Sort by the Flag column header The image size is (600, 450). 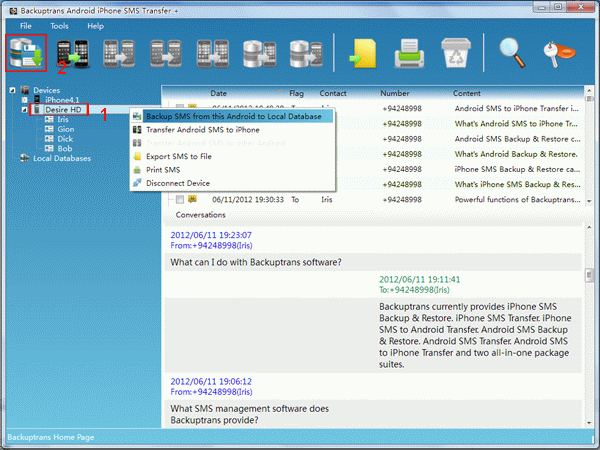[296, 93]
